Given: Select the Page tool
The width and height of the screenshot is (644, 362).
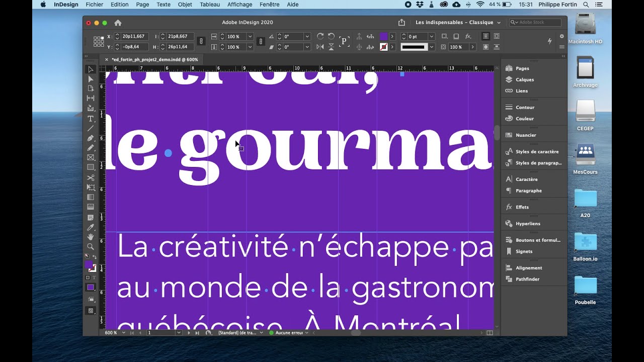Looking at the screenshot, I should (91, 88).
